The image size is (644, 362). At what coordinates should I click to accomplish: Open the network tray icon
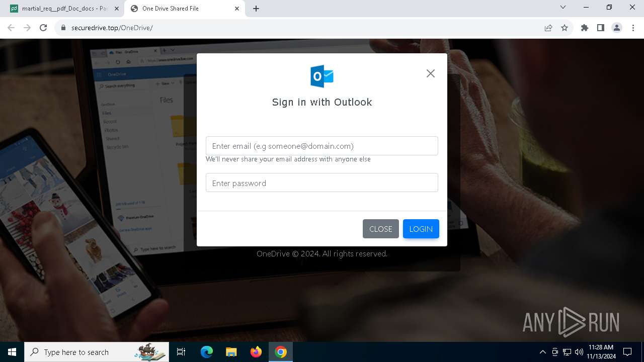point(567,352)
